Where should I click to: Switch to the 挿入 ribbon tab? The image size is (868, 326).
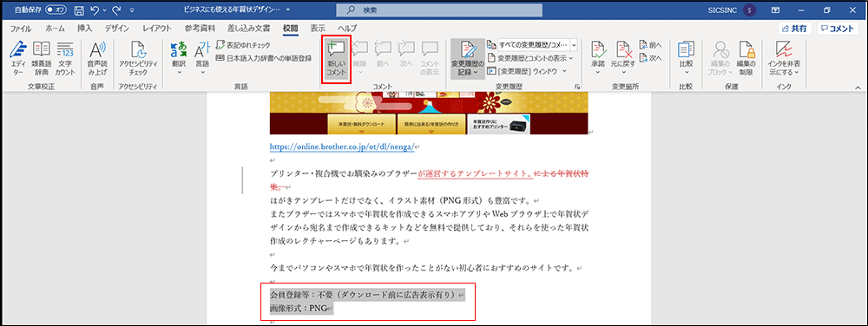(x=85, y=29)
